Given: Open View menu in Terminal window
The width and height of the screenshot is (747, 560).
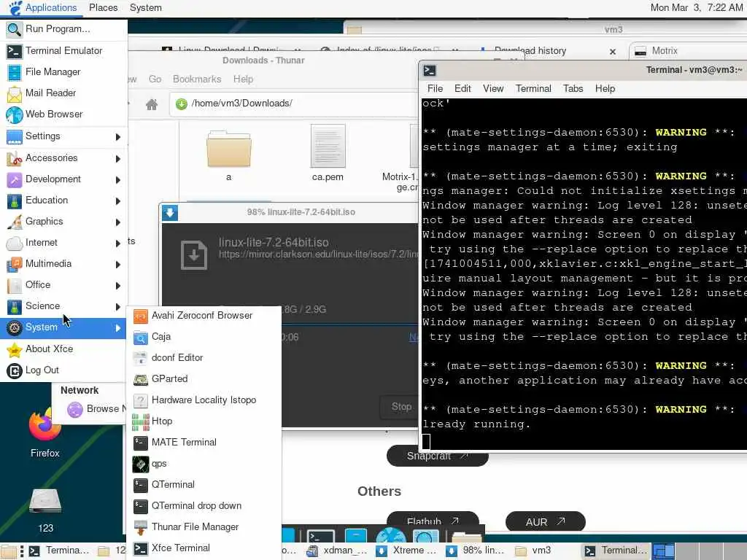Looking at the screenshot, I should pos(493,88).
